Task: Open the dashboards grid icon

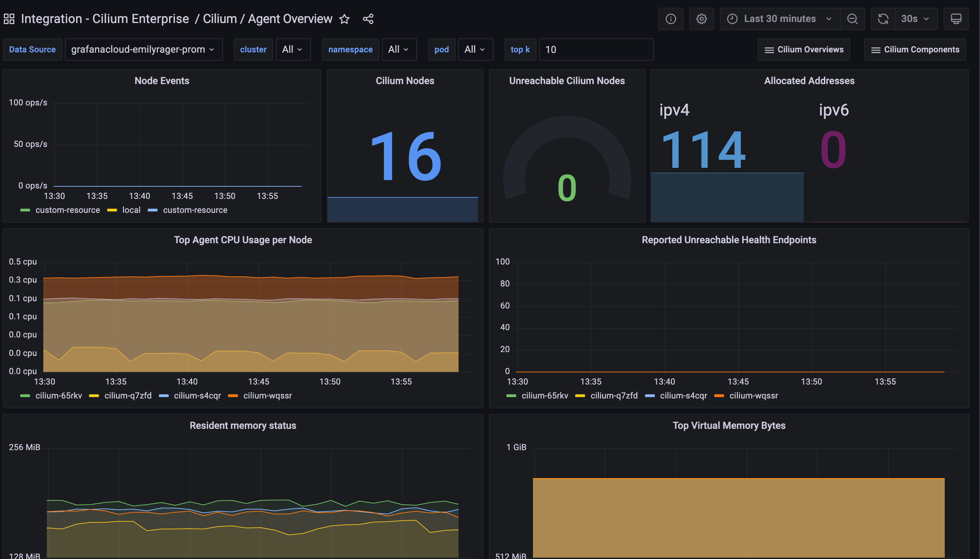Action: [x=9, y=19]
